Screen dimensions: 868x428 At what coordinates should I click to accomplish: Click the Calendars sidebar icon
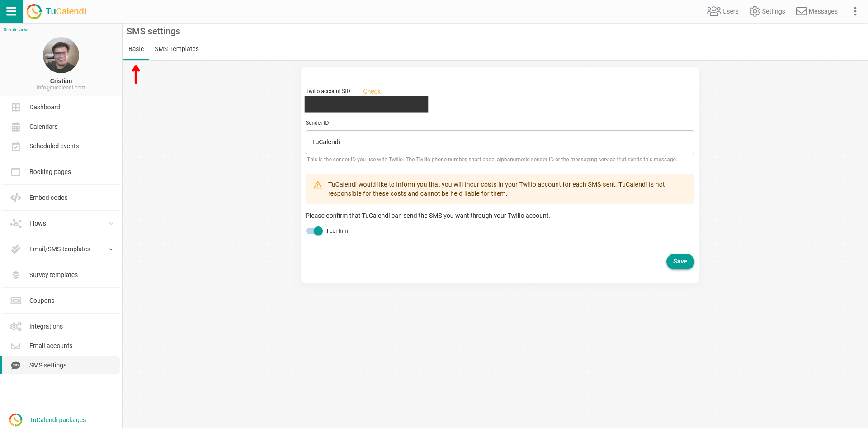point(16,127)
